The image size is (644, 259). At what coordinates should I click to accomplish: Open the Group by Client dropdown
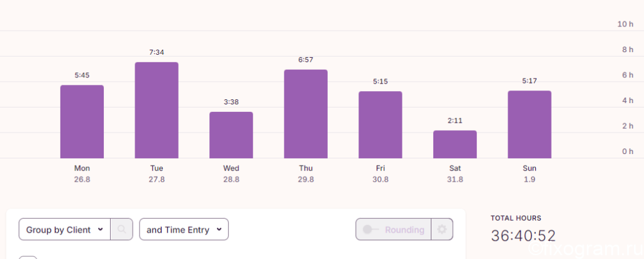[x=65, y=229]
